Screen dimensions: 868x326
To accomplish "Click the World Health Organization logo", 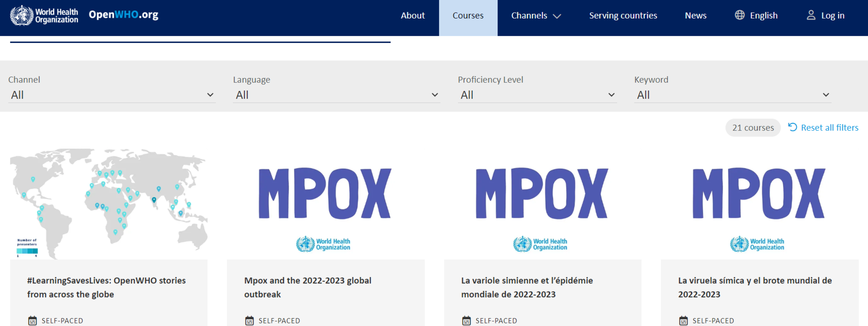I will (x=44, y=16).
